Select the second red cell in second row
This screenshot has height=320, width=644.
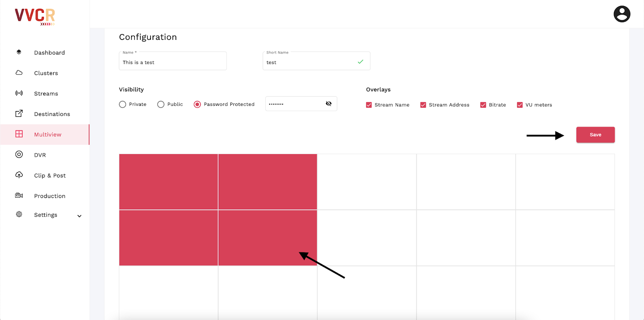tap(268, 238)
